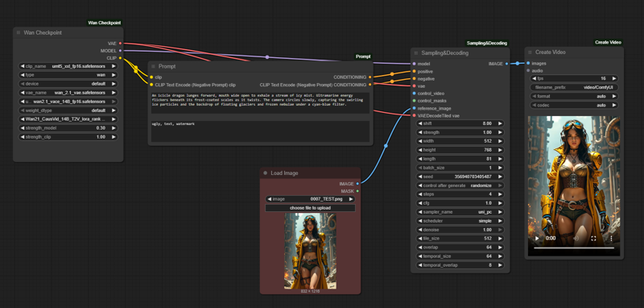Viewport: 644px width, 308px height.
Task: Open fullscreen for the video preview
Action: 593,238
